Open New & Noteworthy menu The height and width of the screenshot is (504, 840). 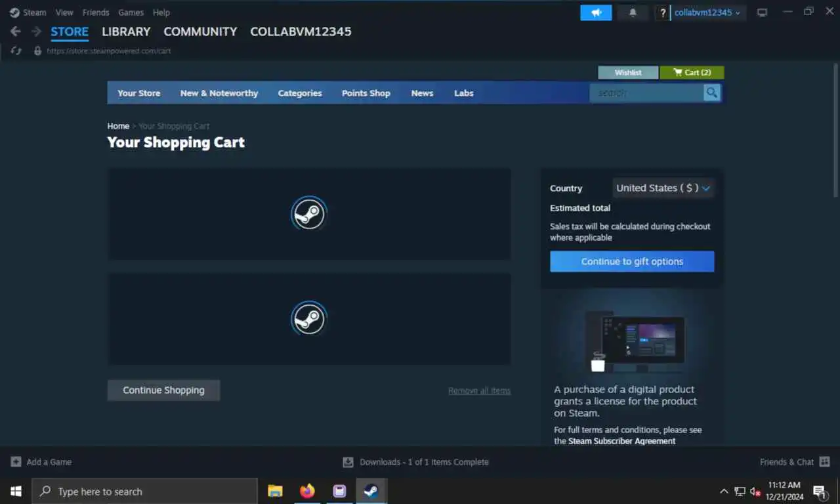coord(219,93)
